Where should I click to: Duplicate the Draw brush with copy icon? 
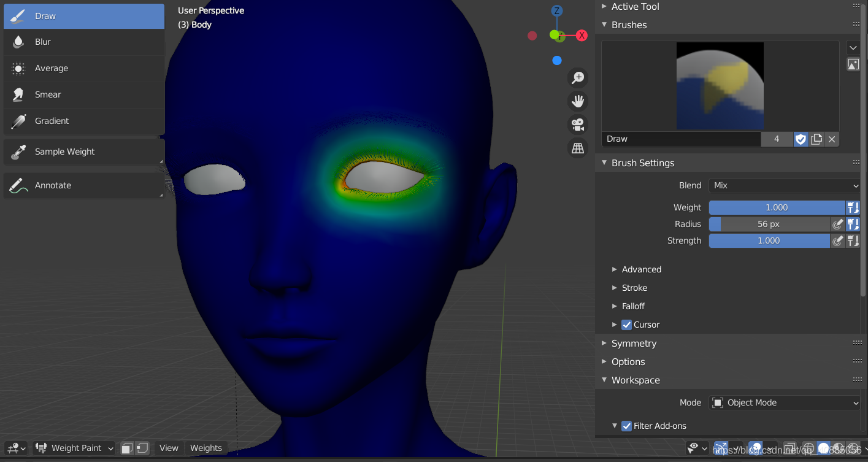click(x=816, y=139)
